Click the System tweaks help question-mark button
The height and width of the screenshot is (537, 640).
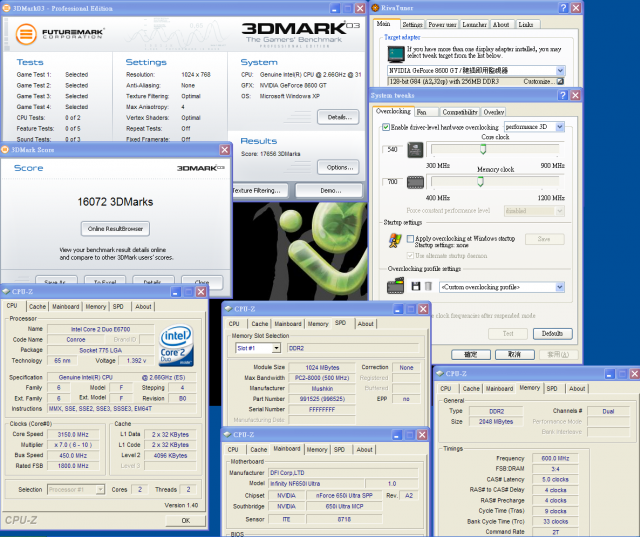pyautogui.click(x=563, y=95)
